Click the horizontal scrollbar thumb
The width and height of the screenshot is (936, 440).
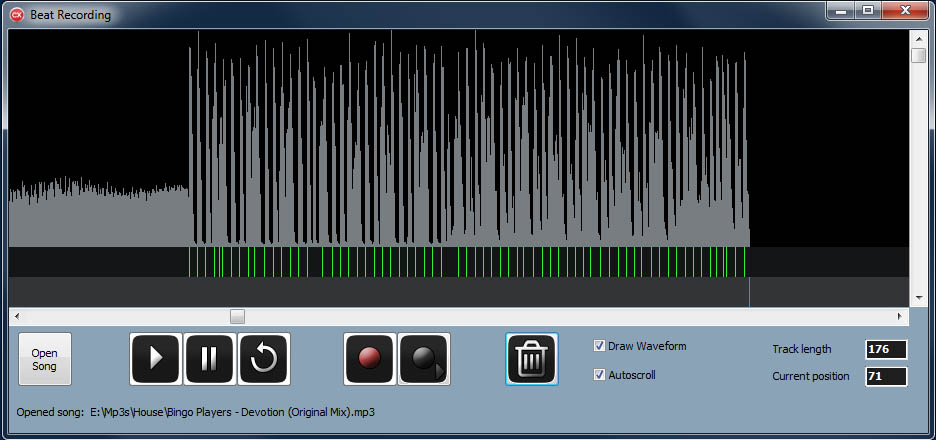237,316
